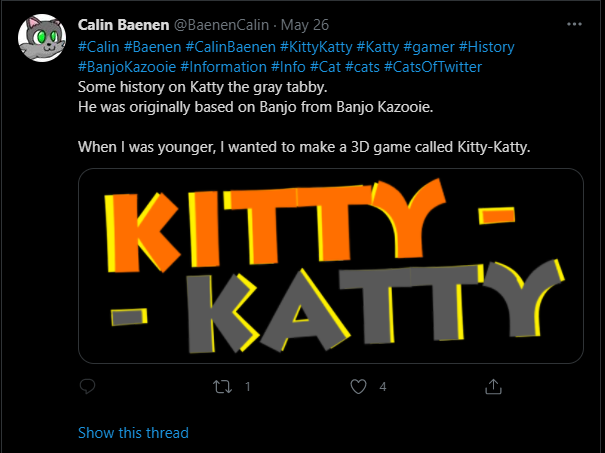
Task: Click the #History hashtag
Action: click(487, 47)
